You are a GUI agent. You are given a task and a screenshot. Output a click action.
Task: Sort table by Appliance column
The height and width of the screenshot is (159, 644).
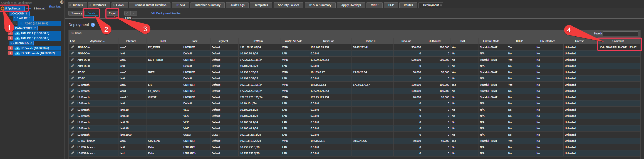click(x=97, y=41)
